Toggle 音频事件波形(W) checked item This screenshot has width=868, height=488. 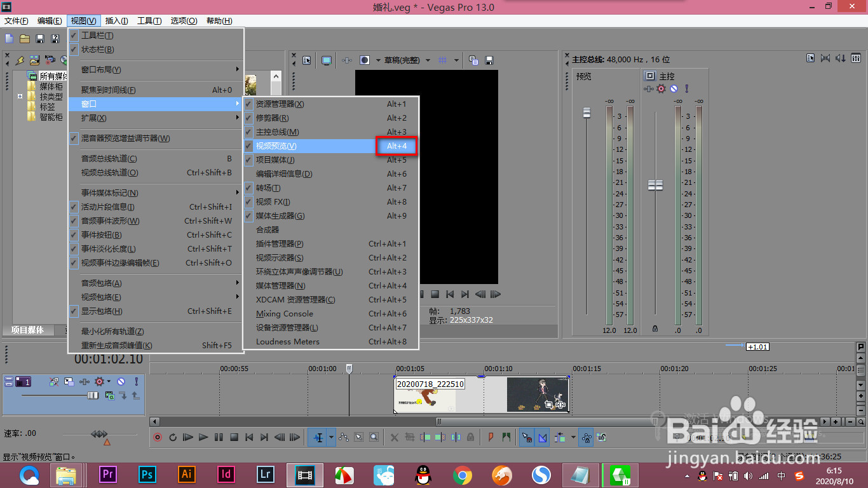[x=156, y=221]
